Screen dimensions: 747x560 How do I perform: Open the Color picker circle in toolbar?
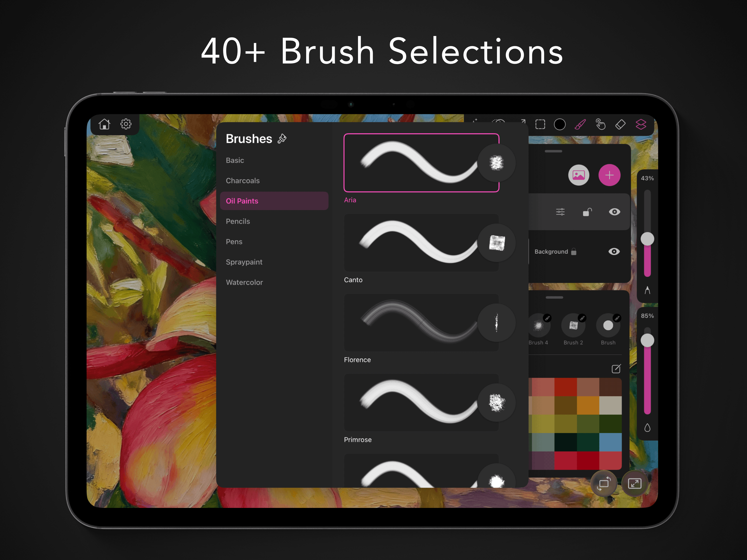559,124
